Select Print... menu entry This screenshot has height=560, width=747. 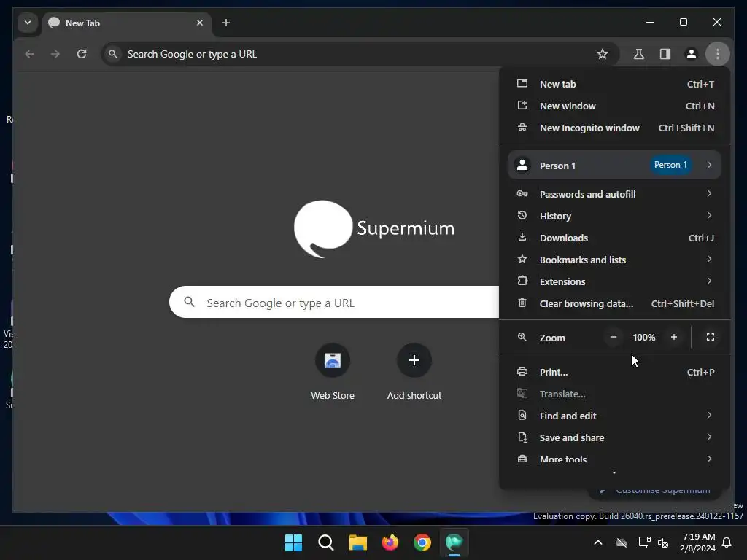[x=614, y=372]
